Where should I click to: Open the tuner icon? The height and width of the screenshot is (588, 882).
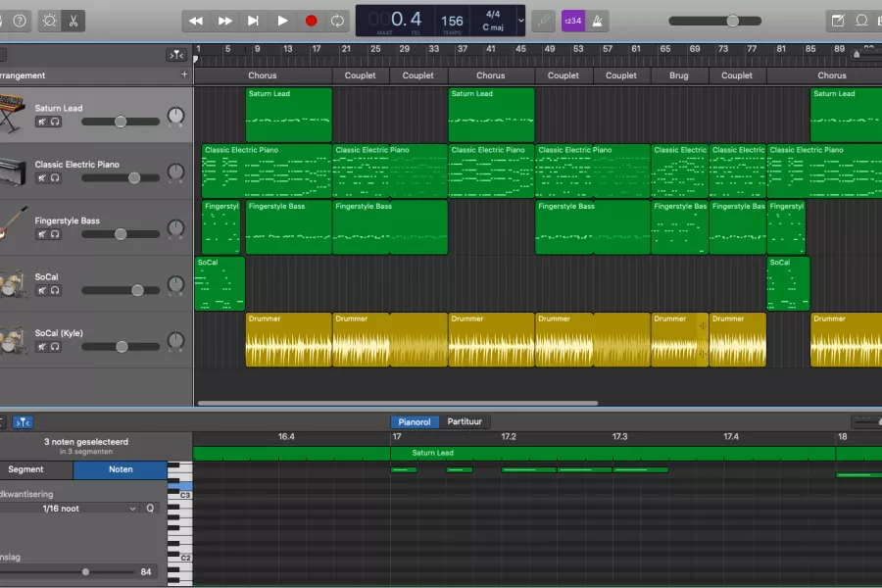(x=543, y=21)
